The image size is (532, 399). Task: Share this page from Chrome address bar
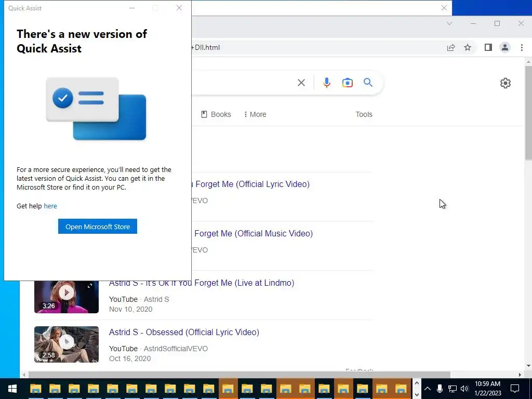click(450, 47)
